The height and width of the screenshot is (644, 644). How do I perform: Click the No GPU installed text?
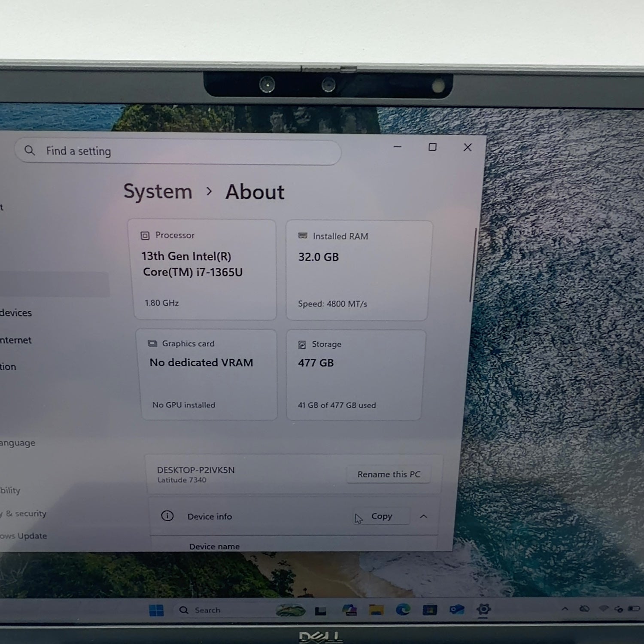click(x=184, y=405)
